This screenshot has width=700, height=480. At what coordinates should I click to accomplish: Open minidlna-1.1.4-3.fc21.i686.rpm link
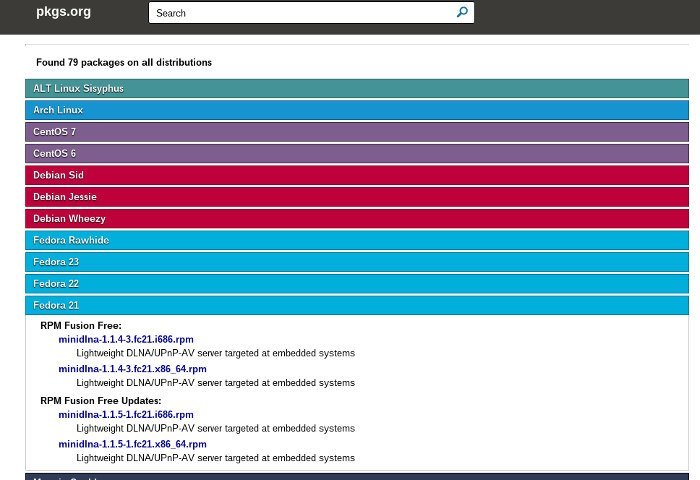click(x=126, y=339)
